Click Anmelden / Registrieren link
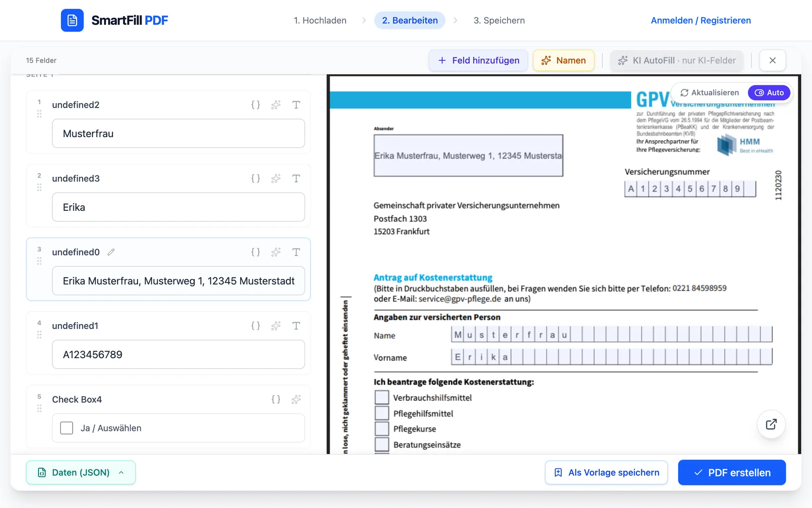The image size is (812, 508). point(701,20)
